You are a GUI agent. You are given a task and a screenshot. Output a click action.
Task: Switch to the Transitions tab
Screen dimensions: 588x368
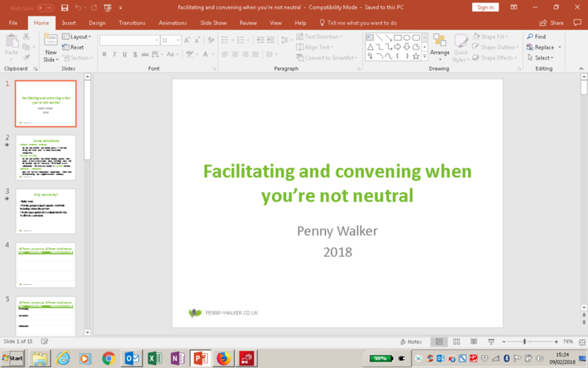coord(132,23)
